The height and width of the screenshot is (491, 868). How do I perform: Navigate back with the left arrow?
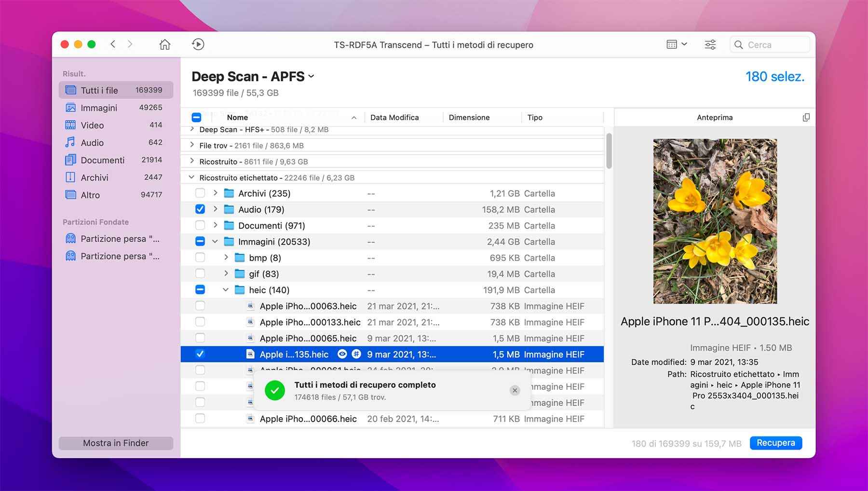pos(113,44)
